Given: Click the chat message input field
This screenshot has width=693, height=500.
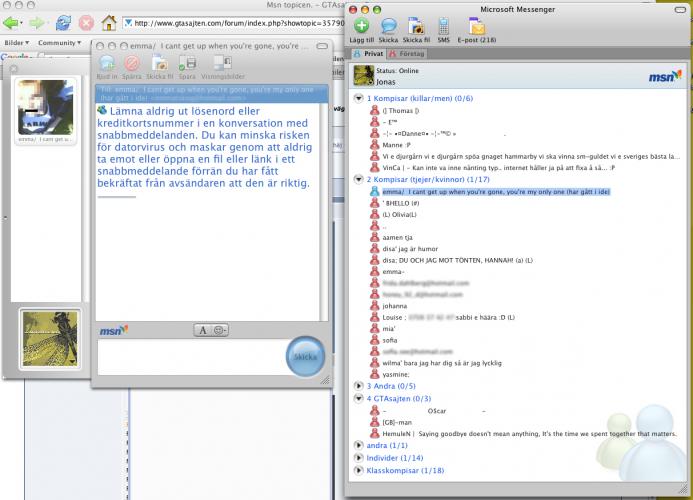Looking at the screenshot, I should (190, 358).
